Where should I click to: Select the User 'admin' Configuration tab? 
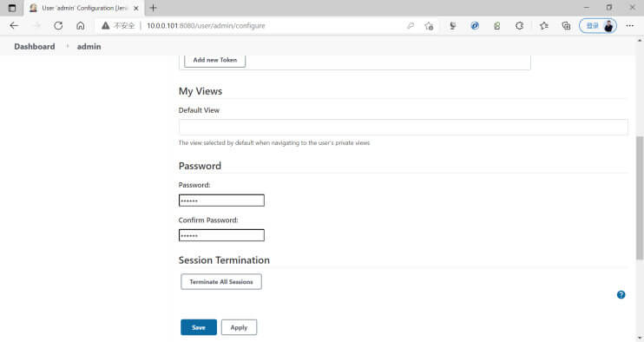84,8
